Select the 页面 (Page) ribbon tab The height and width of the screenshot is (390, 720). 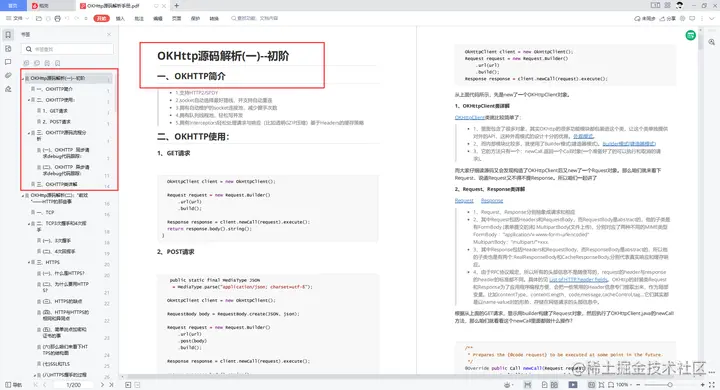tap(176, 18)
